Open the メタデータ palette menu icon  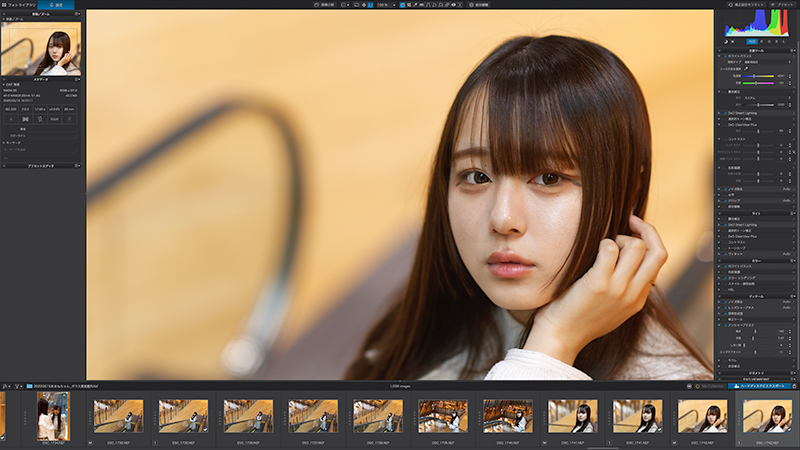click(77, 79)
